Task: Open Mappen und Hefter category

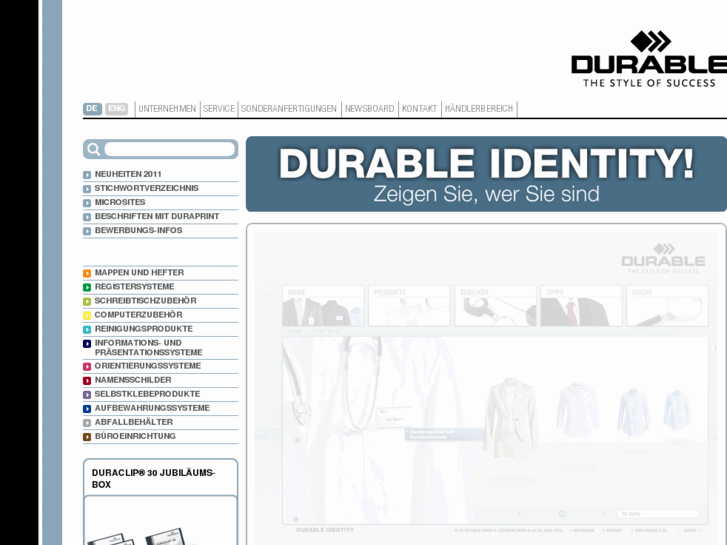Action: tap(139, 273)
